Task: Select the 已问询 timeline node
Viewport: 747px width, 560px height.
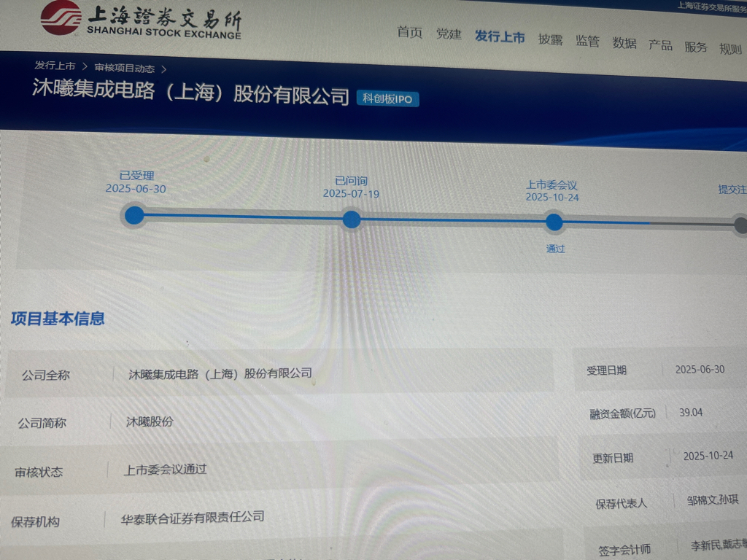Action: point(352,219)
